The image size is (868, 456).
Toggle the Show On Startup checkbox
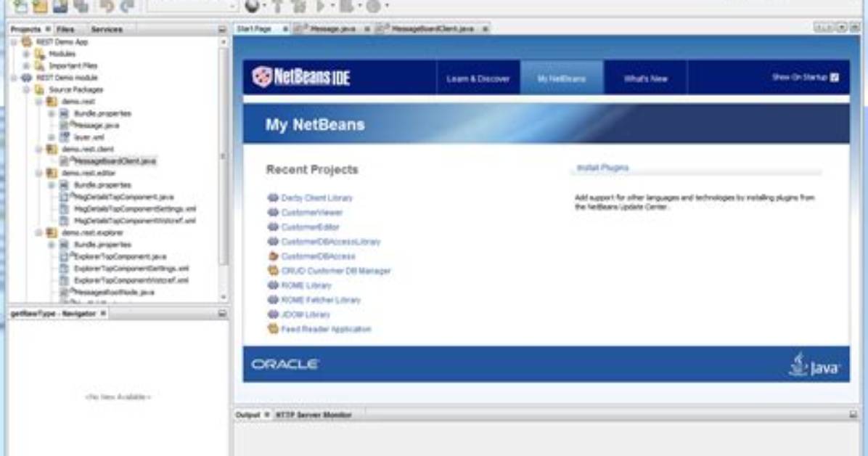[x=835, y=78]
